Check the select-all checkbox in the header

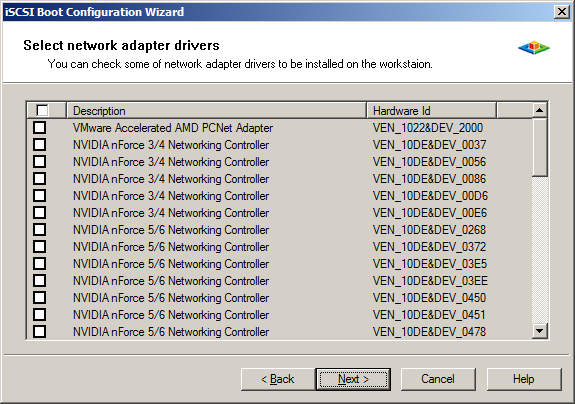(x=42, y=110)
